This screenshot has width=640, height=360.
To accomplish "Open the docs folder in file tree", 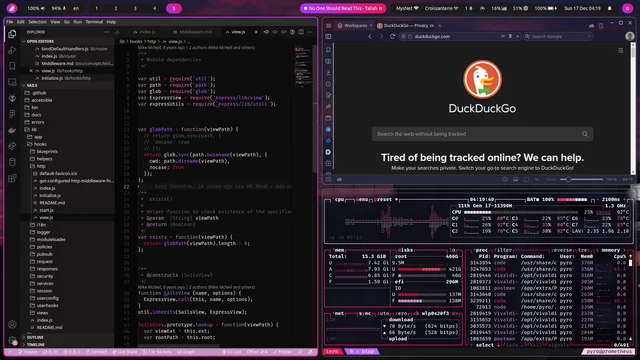I will pos(36,115).
